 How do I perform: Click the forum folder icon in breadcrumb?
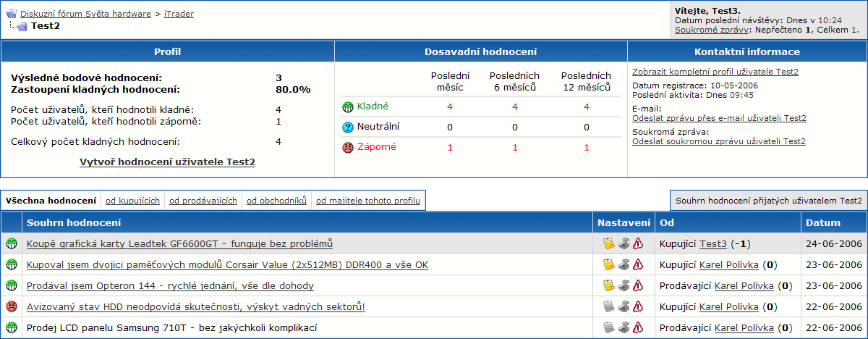point(12,14)
